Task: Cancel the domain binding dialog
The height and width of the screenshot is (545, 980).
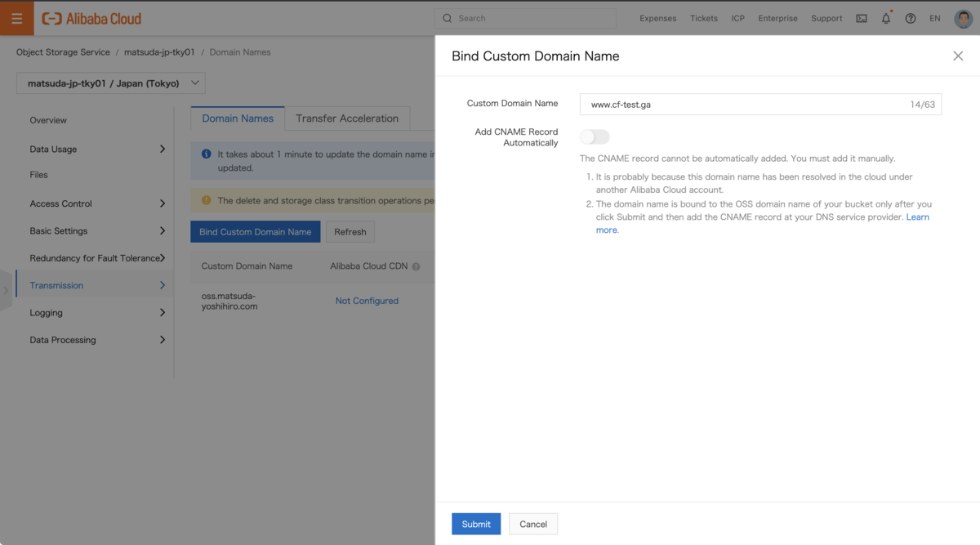Action: click(533, 524)
